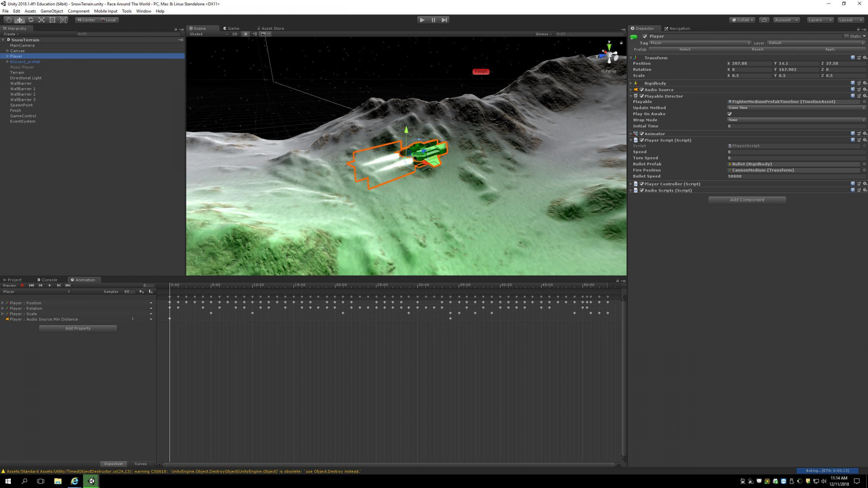Expand Canvas in Hierarchy
Screen dimensions: 868x488
7,51
